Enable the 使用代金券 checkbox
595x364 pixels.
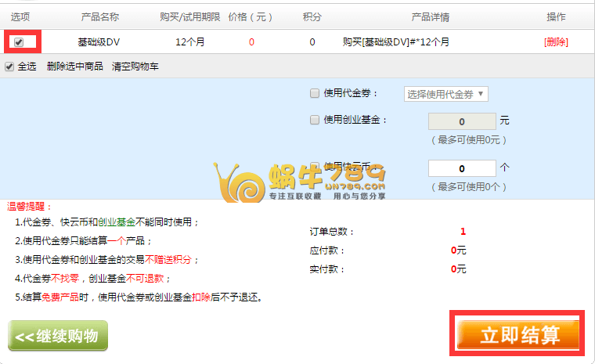(x=315, y=93)
